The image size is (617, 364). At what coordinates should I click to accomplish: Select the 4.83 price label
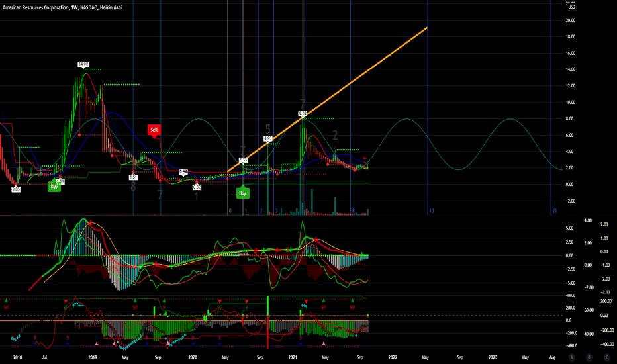[x=267, y=139]
